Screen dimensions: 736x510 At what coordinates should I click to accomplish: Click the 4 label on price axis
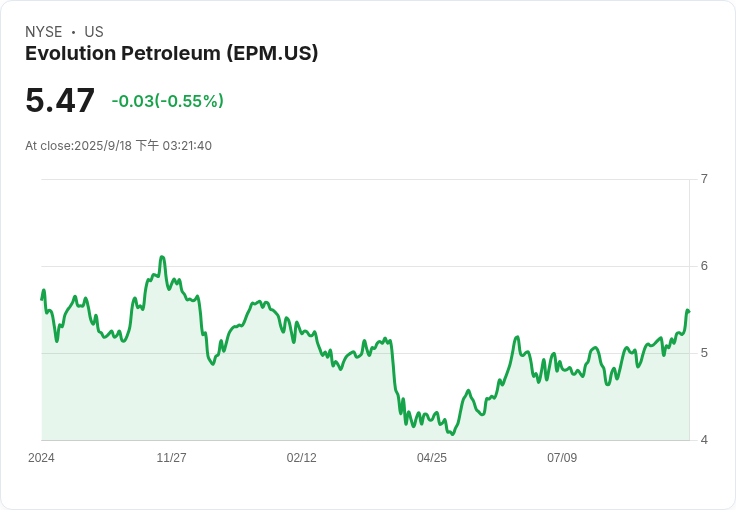click(x=704, y=440)
